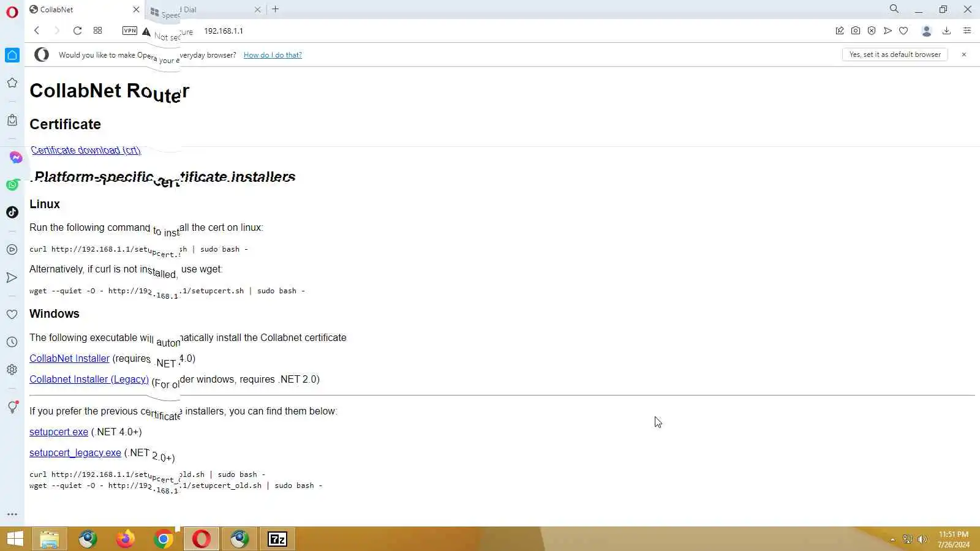Click "Yes, set it as default browser"
The width and height of the screenshot is (980, 551).
[895, 54]
